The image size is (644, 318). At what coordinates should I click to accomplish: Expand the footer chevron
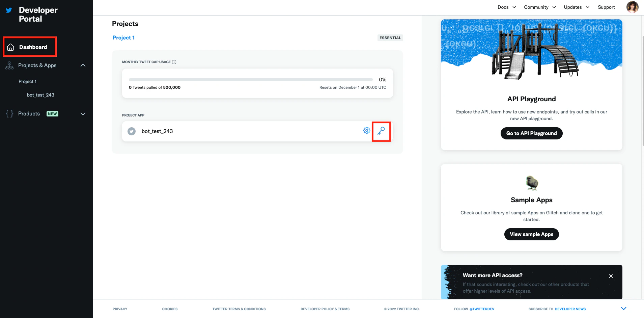click(624, 309)
